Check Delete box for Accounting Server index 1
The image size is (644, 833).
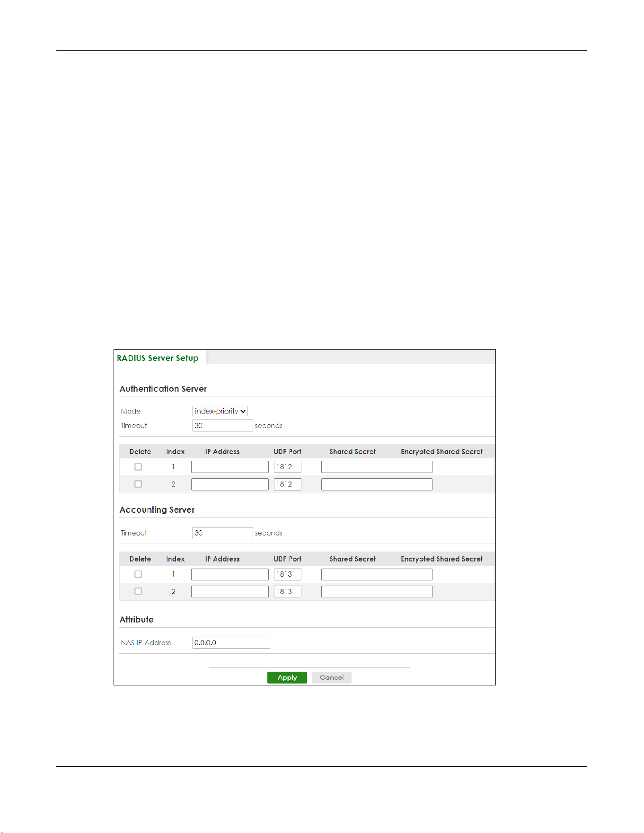(x=138, y=574)
